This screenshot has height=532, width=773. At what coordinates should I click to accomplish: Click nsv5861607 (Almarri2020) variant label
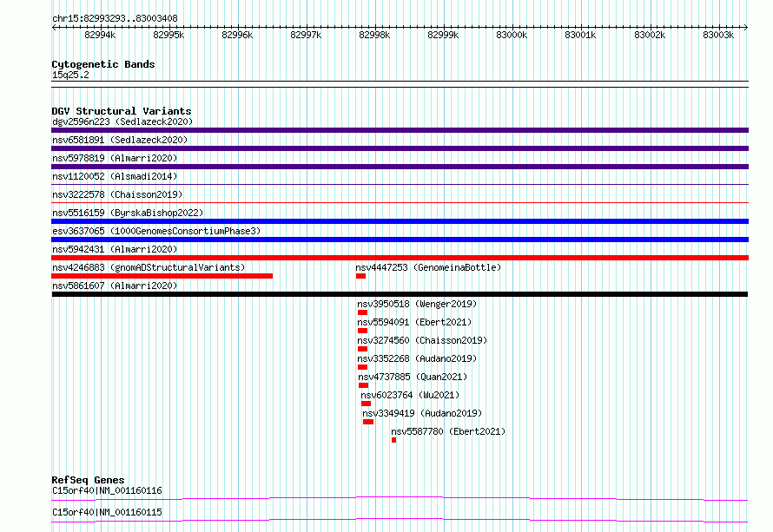pyautogui.click(x=115, y=286)
